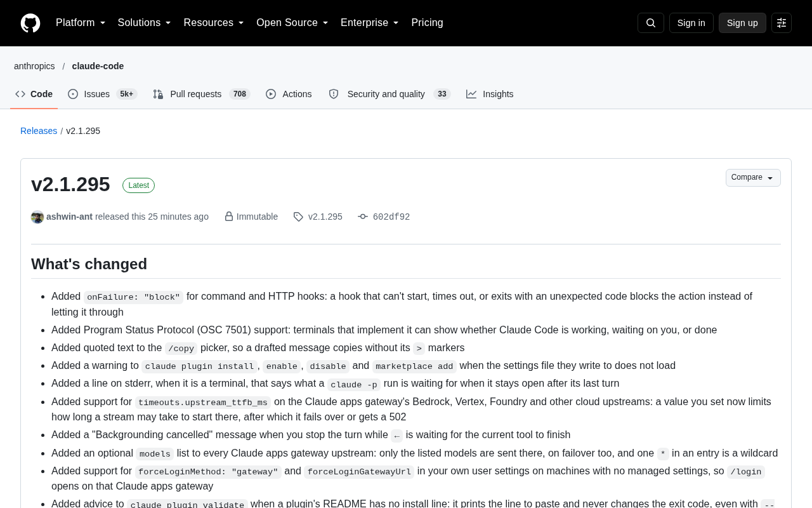
Task: Expand the Resources menu
Action: pos(214,23)
